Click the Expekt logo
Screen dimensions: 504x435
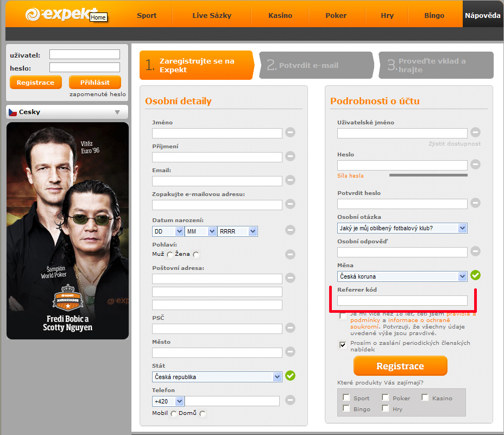[61, 14]
